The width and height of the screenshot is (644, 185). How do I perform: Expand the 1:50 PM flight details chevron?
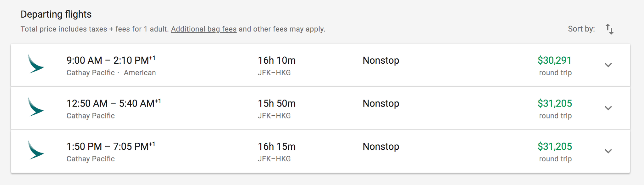click(608, 151)
